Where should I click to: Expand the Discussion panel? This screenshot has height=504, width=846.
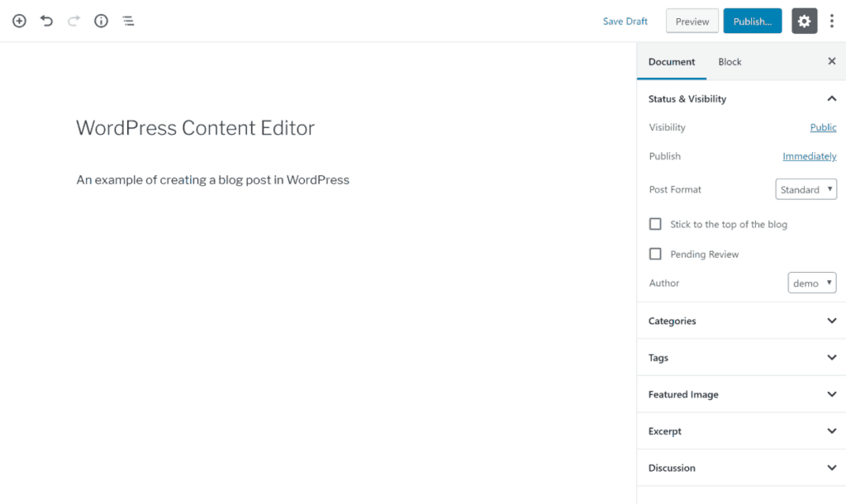click(741, 468)
